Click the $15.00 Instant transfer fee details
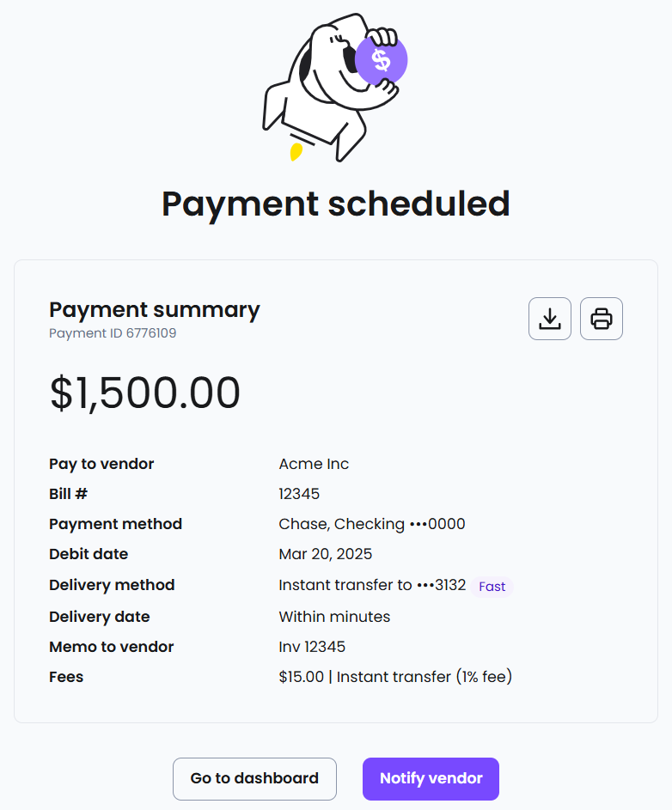The height and width of the screenshot is (810, 672). 395,677
